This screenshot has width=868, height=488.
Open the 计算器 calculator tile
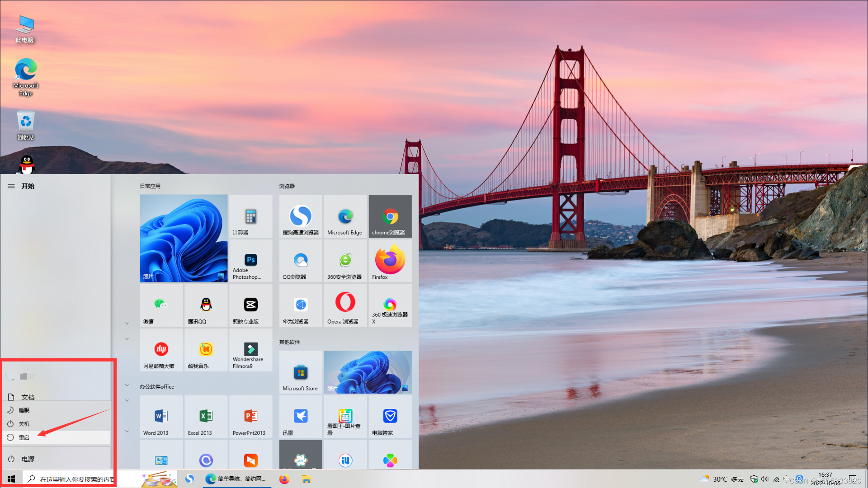(250, 216)
